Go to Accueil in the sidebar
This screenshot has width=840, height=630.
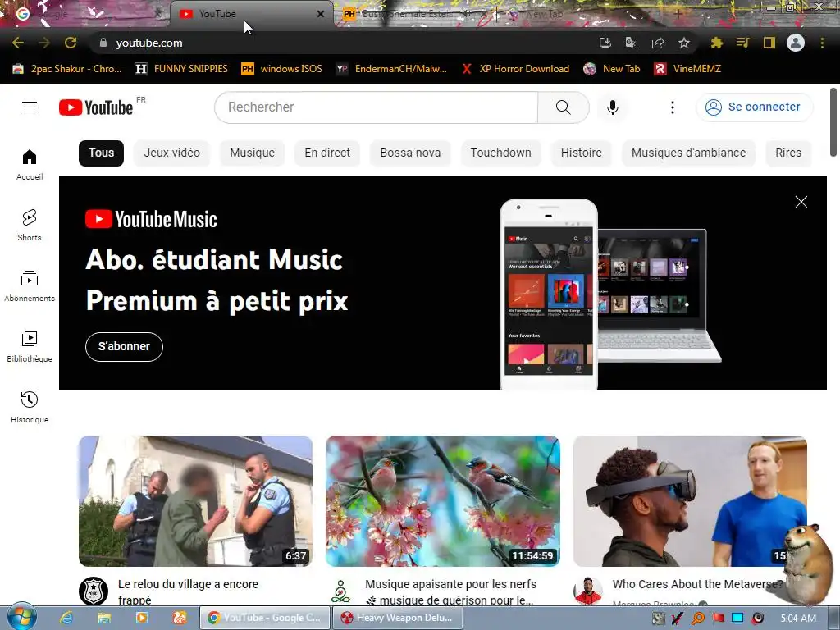pyautogui.click(x=30, y=164)
